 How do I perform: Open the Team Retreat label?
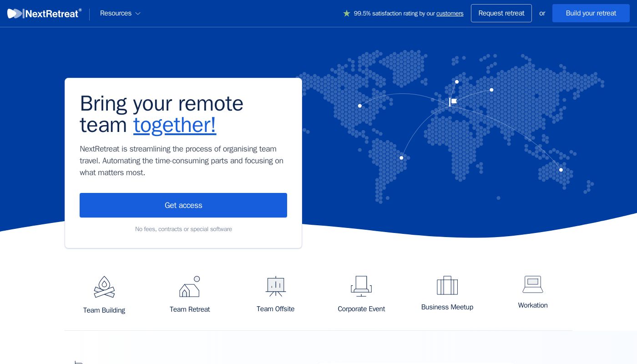click(x=190, y=309)
